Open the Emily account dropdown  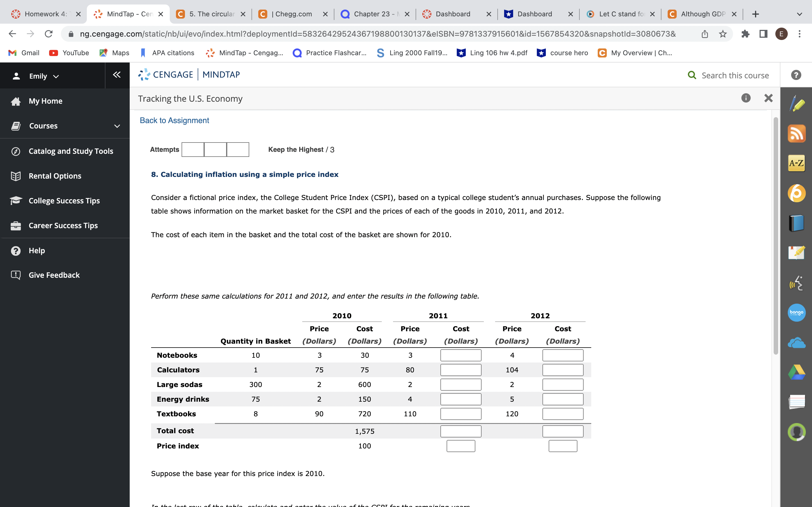44,76
